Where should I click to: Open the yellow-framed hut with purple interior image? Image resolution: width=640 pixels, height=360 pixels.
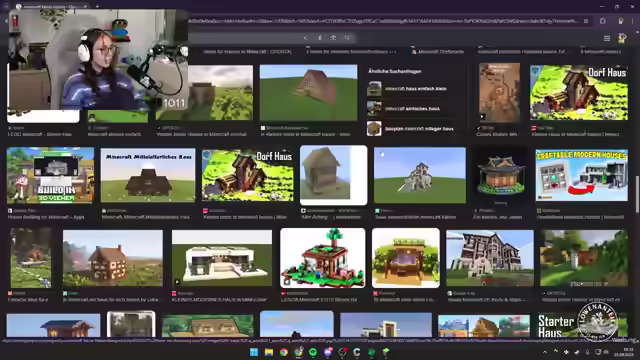[x=406, y=258]
